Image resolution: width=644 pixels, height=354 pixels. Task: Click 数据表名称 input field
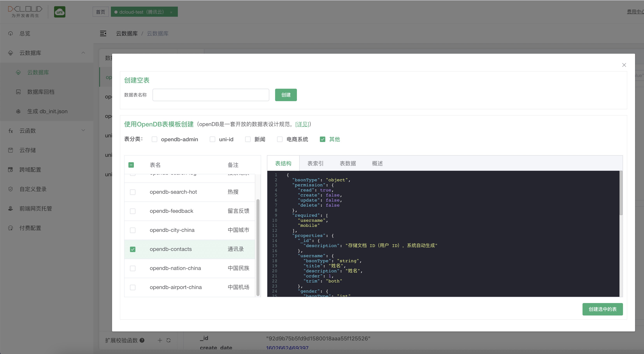click(211, 95)
